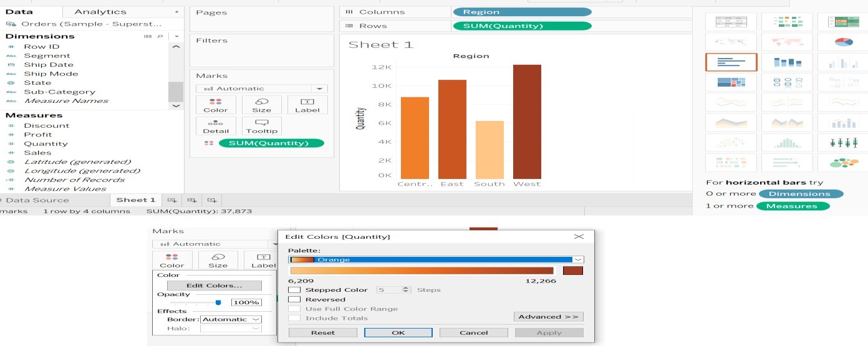The width and height of the screenshot is (868, 346).
Task: Click the Edit Colors... button
Action: click(x=215, y=286)
